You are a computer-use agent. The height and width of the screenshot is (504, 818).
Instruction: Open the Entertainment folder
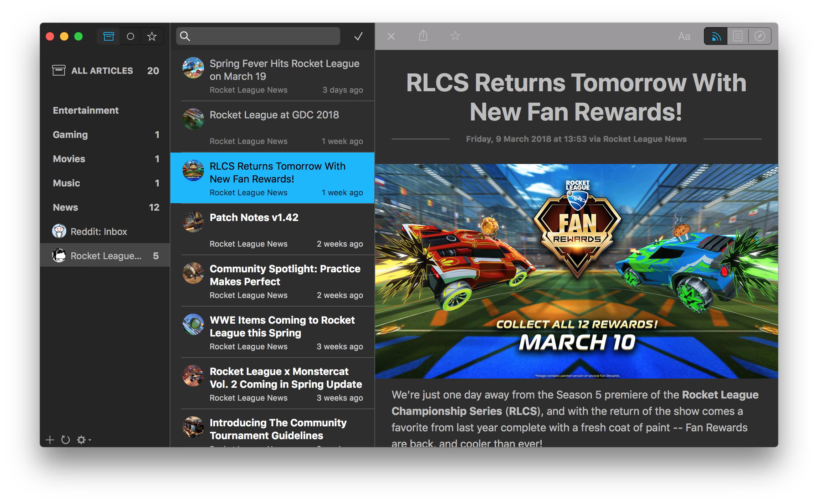click(105, 110)
